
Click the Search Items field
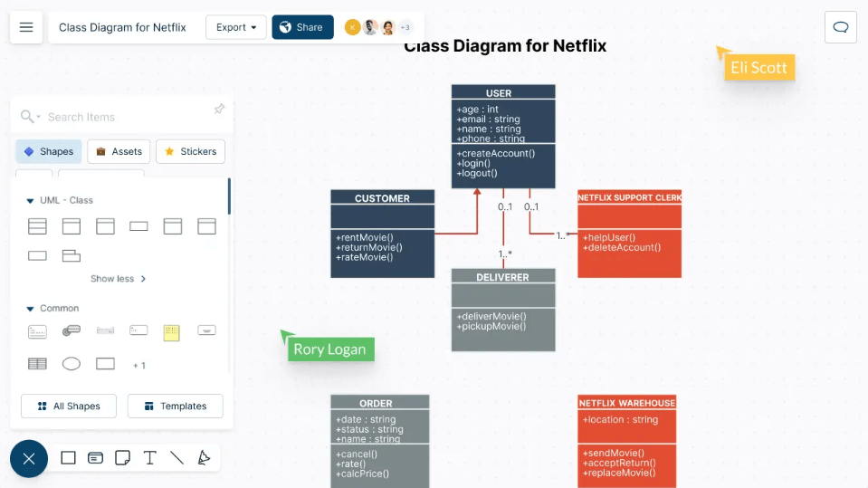tap(118, 117)
